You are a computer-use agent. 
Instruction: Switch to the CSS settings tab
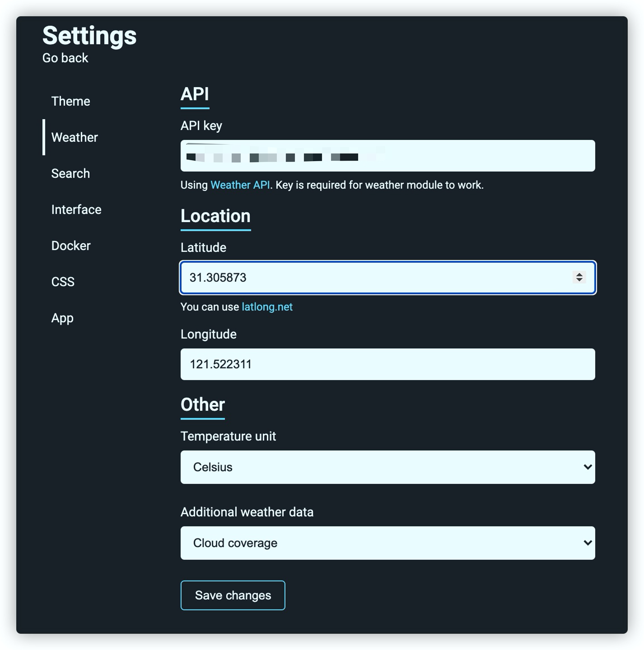point(63,282)
